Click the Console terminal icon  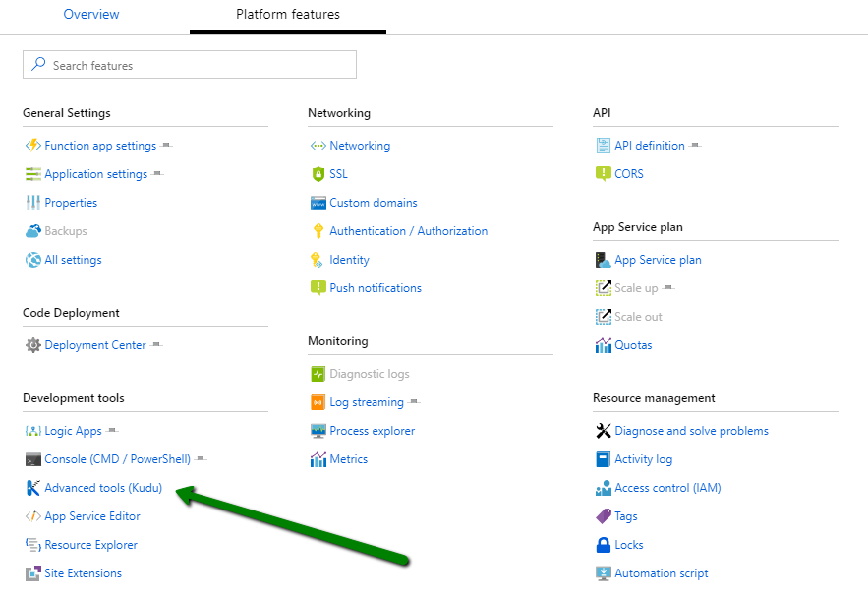33,459
